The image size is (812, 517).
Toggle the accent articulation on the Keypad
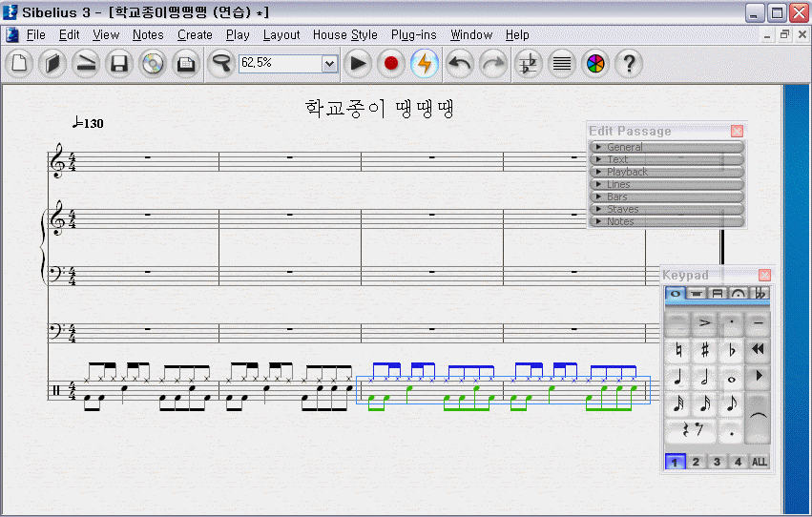(704, 323)
